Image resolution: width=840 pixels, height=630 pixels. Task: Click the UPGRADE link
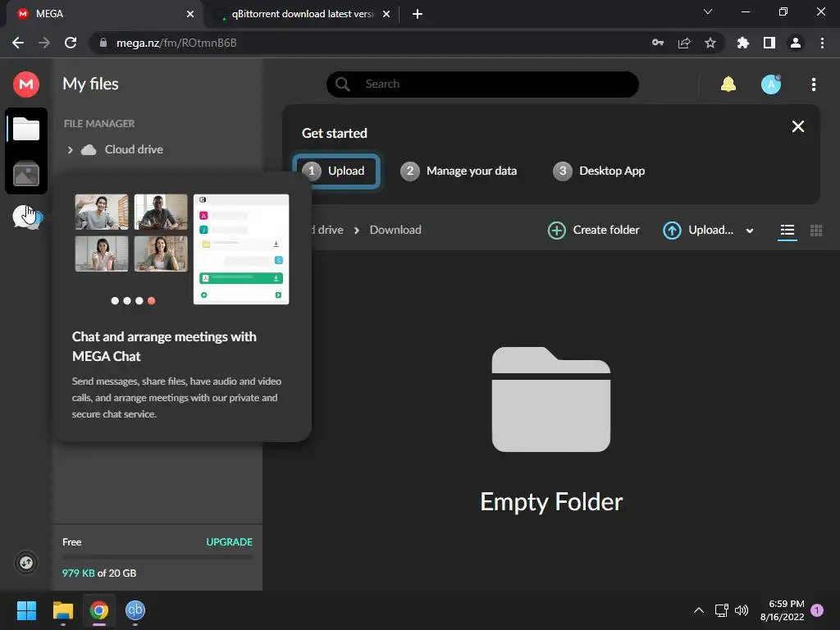pyautogui.click(x=230, y=541)
